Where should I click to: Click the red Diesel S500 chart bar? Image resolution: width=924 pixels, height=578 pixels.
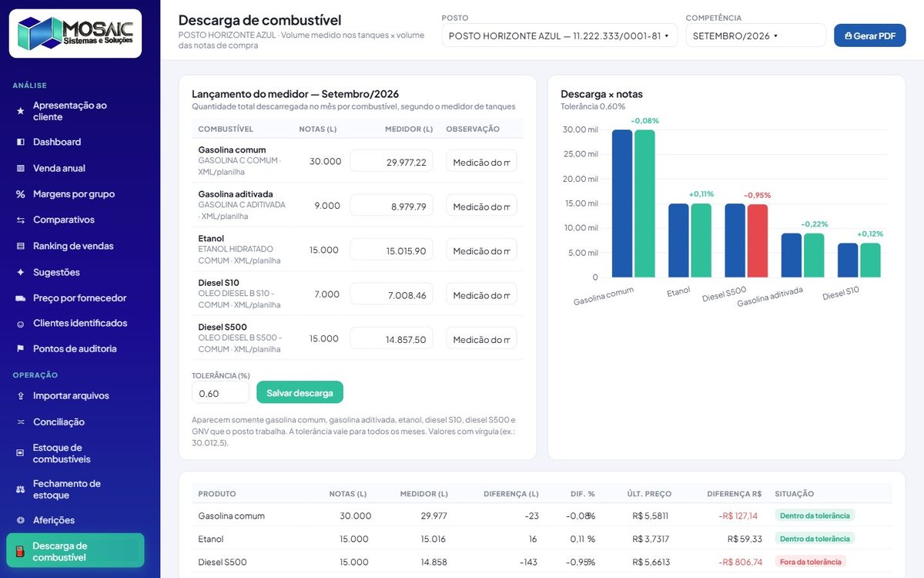point(758,240)
